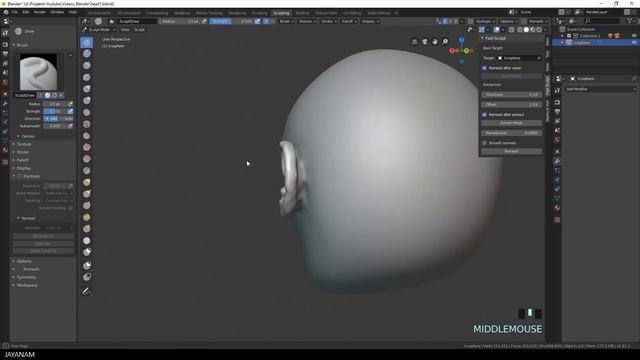Click the Extract Mask button

(x=511, y=123)
